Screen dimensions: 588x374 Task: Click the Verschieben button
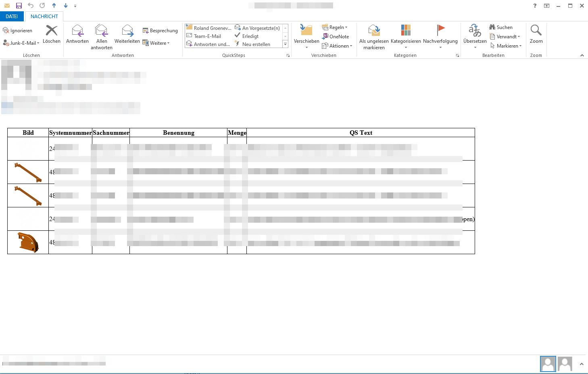306,36
